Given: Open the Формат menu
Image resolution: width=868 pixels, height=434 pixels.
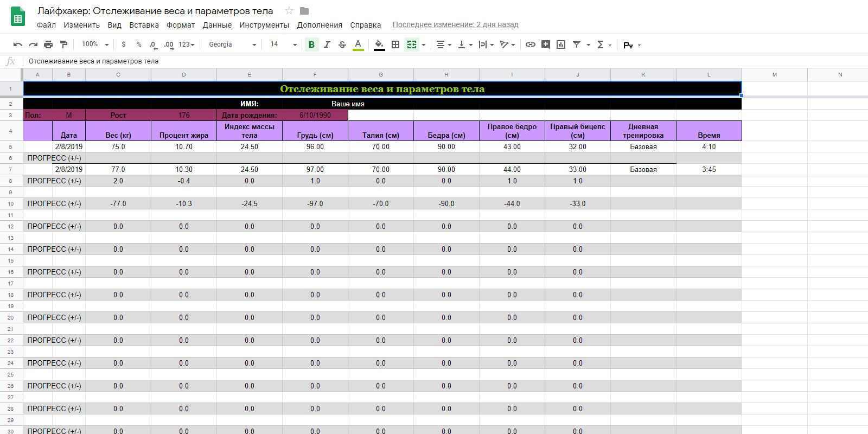Looking at the screenshot, I should (180, 25).
